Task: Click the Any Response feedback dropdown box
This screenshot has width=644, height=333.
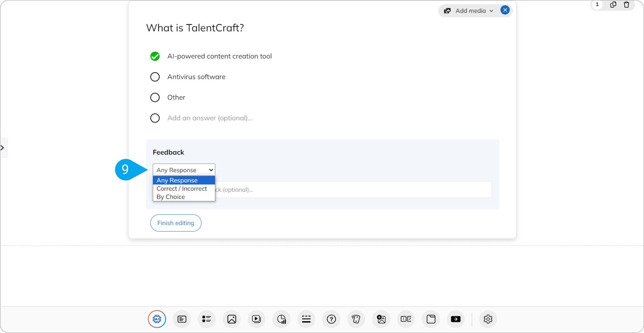Action: 184,170
